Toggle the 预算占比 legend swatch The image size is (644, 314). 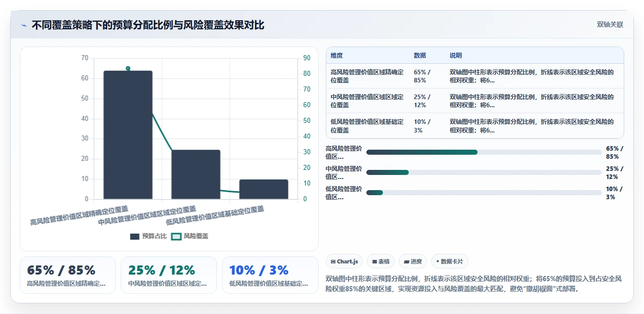135,236
